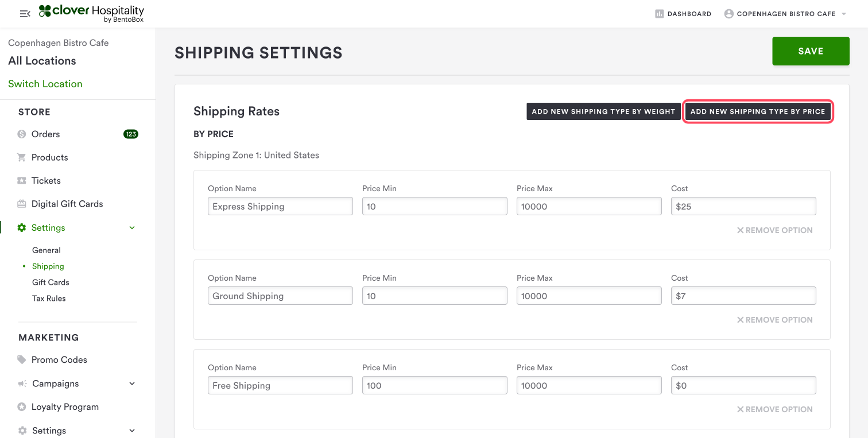
Task: Add new shipping type by weight
Action: 603,111
